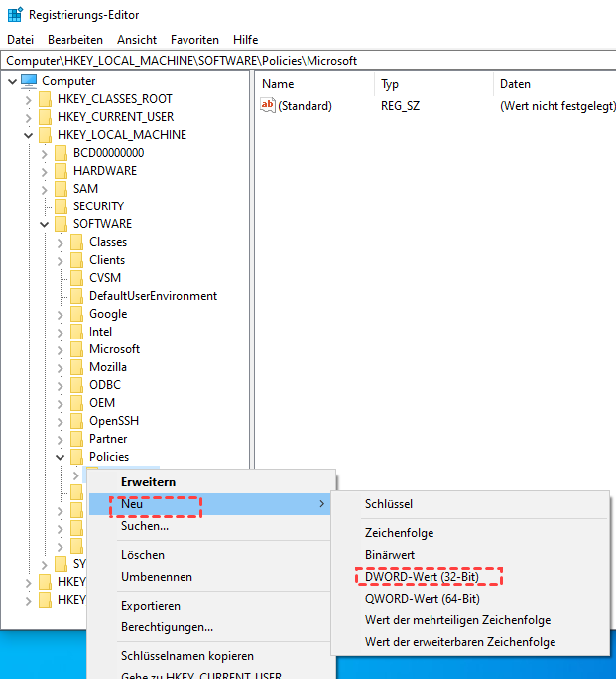This screenshot has width=616, height=679.
Task: Open the Bearbeiten menu
Action: (75, 40)
